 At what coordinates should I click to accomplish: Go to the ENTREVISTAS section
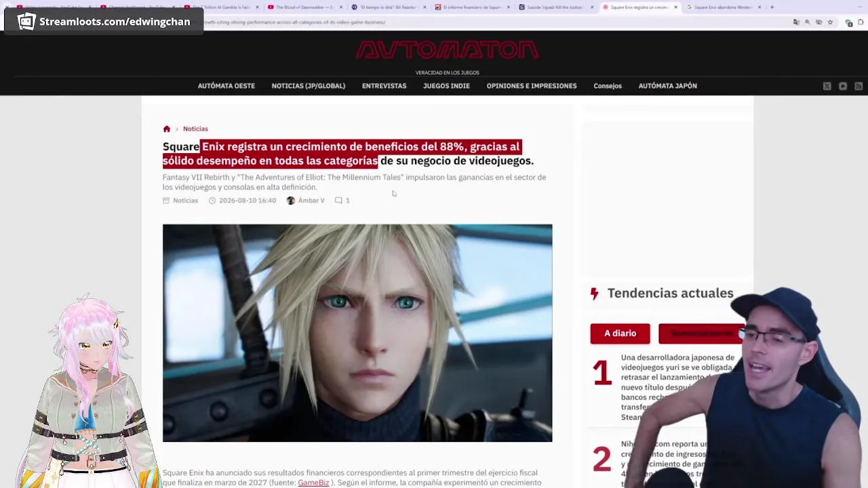(x=384, y=86)
